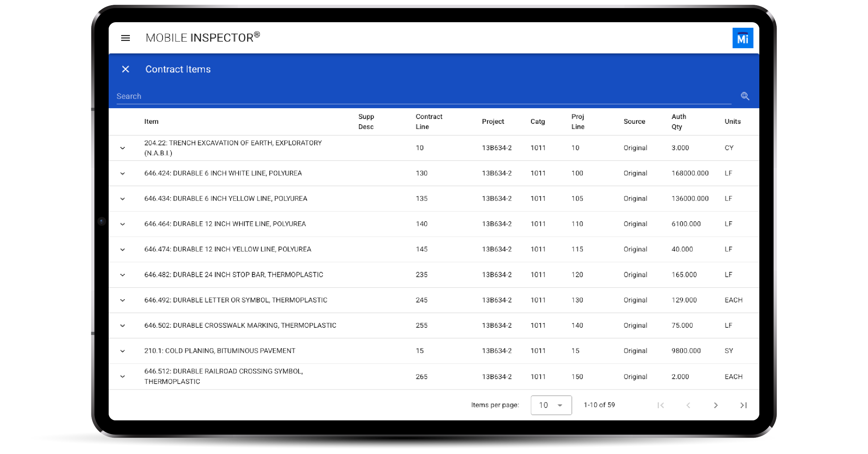Open the Items per page dropdown

coord(551,405)
